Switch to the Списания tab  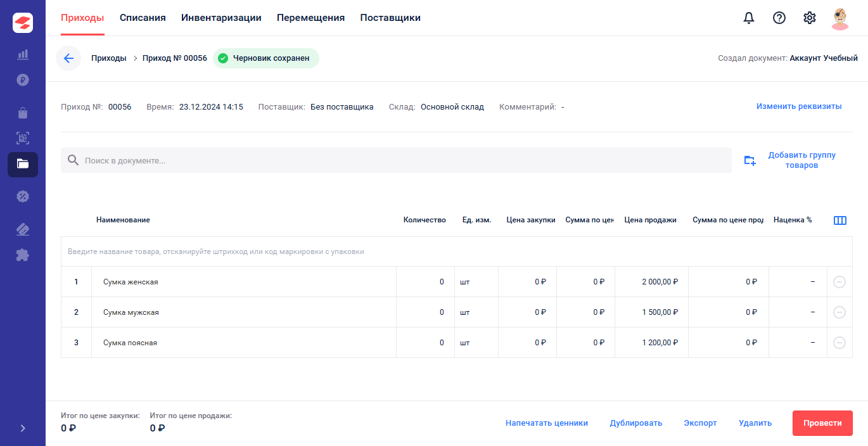pyautogui.click(x=143, y=18)
